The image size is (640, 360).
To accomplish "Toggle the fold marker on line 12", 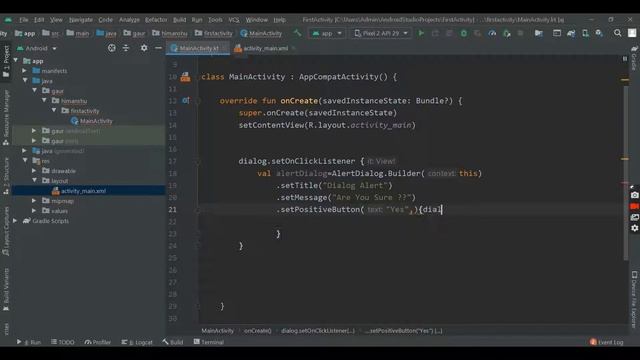I will pos(198,101).
